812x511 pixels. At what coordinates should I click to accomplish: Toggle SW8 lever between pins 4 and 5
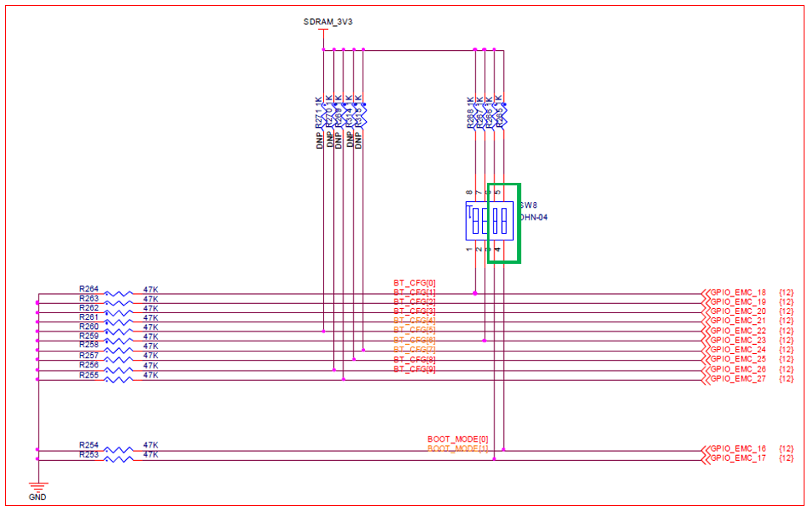pyautogui.click(x=504, y=220)
